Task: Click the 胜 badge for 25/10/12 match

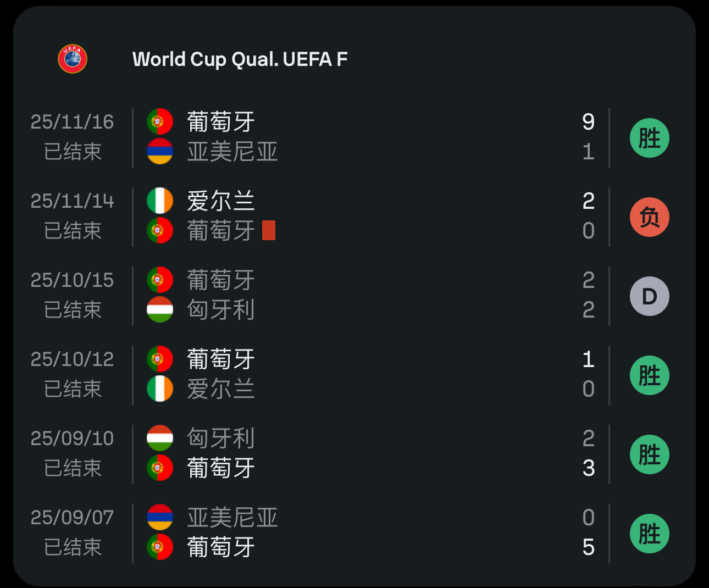Action: click(649, 375)
